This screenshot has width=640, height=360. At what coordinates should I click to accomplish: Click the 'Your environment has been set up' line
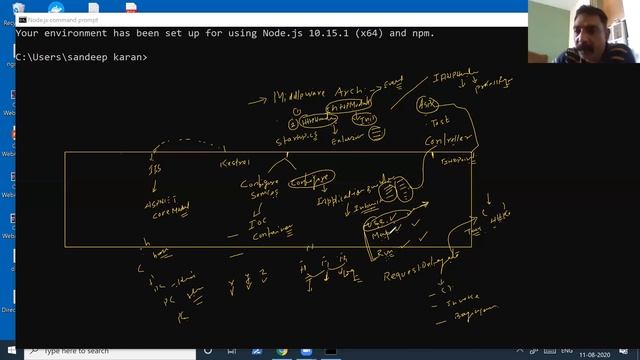(x=225, y=33)
